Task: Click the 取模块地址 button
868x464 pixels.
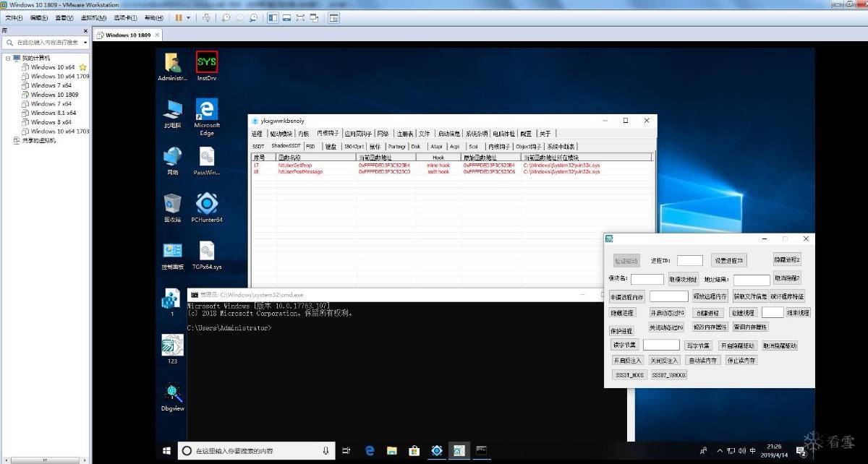Action: (684, 279)
